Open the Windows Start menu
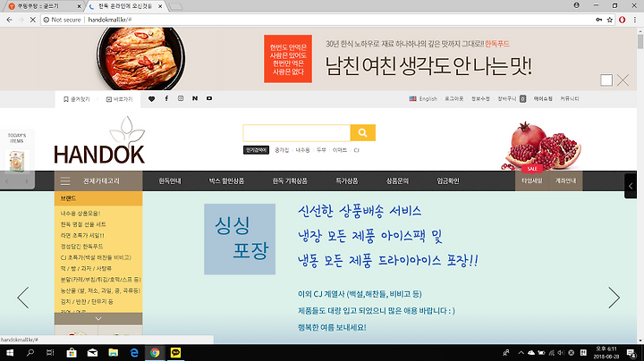The height and width of the screenshot is (361, 644). tap(10, 353)
